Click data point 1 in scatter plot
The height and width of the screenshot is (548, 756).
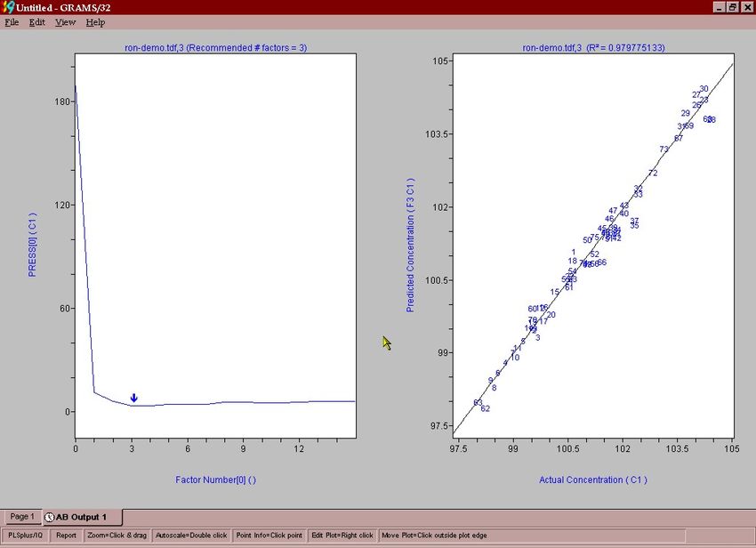point(574,253)
